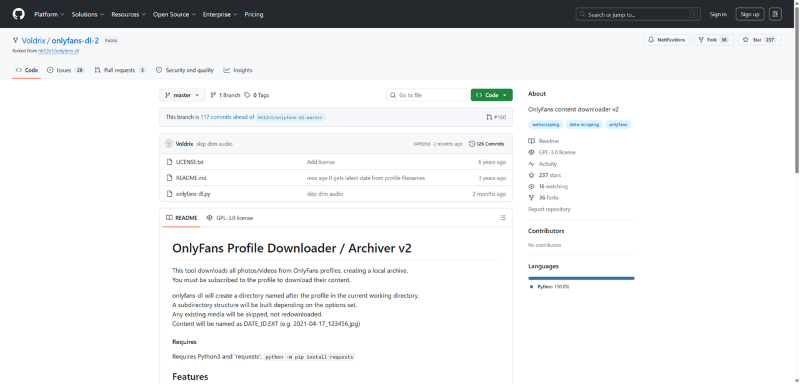Focus the Search or jump to field
The image size is (800, 384).
point(638,14)
